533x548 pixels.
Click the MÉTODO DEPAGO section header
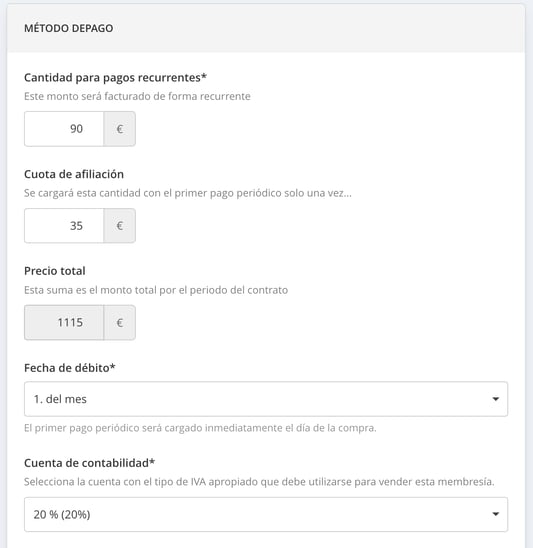(x=69, y=28)
